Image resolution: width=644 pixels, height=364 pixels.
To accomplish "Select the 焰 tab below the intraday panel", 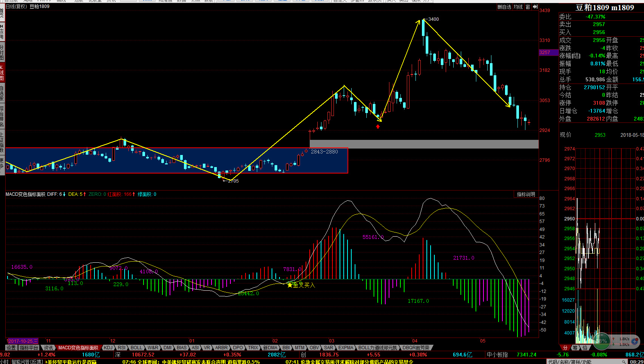I will [x=585, y=348].
